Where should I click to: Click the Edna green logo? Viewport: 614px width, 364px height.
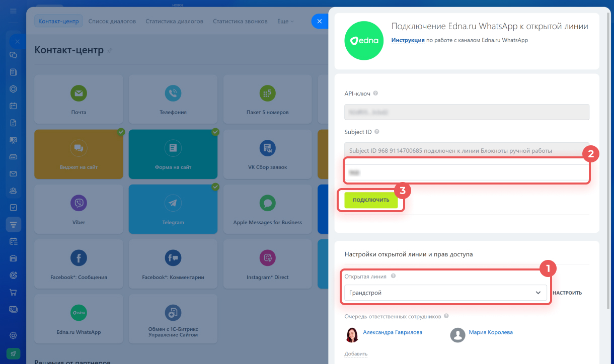[364, 41]
